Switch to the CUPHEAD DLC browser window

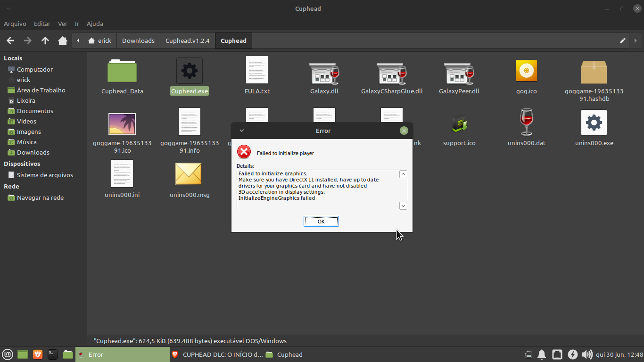point(217,354)
